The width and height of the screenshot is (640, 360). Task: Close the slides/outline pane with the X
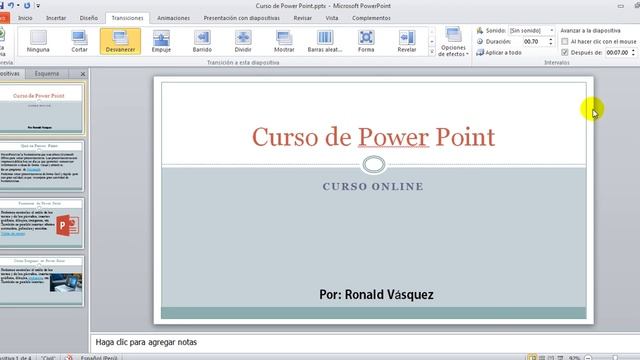click(83, 74)
